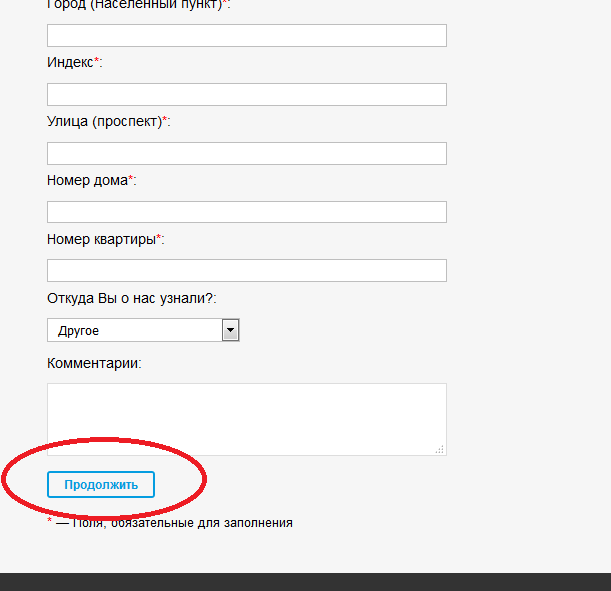The width and height of the screenshot is (611, 591).
Task: Click the 'Индекс' field label
Action: tap(70, 63)
